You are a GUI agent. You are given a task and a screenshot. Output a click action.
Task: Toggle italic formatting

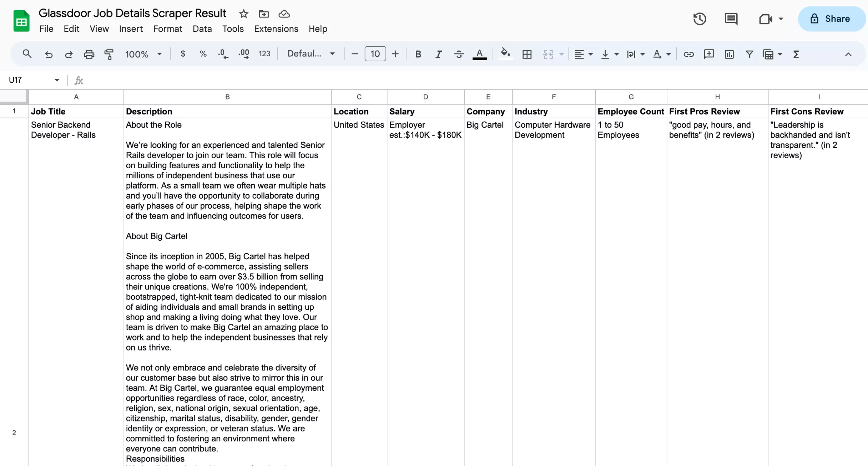[438, 54]
